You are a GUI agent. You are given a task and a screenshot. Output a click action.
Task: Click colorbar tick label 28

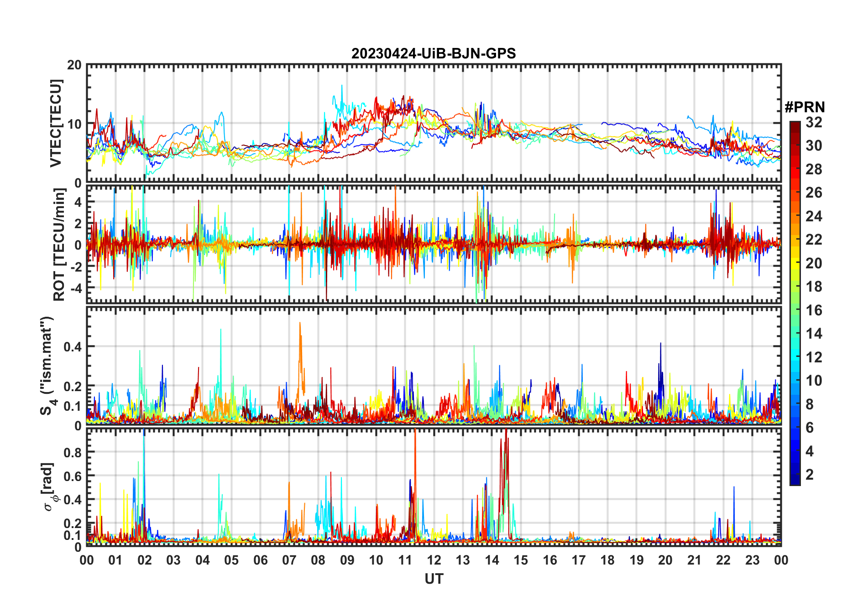click(814, 169)
